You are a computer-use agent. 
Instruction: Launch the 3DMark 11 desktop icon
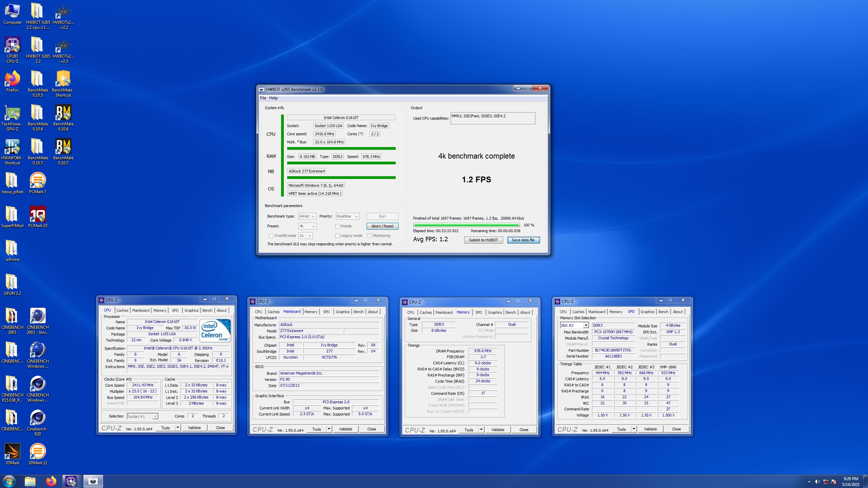click(x=38, y=454)
